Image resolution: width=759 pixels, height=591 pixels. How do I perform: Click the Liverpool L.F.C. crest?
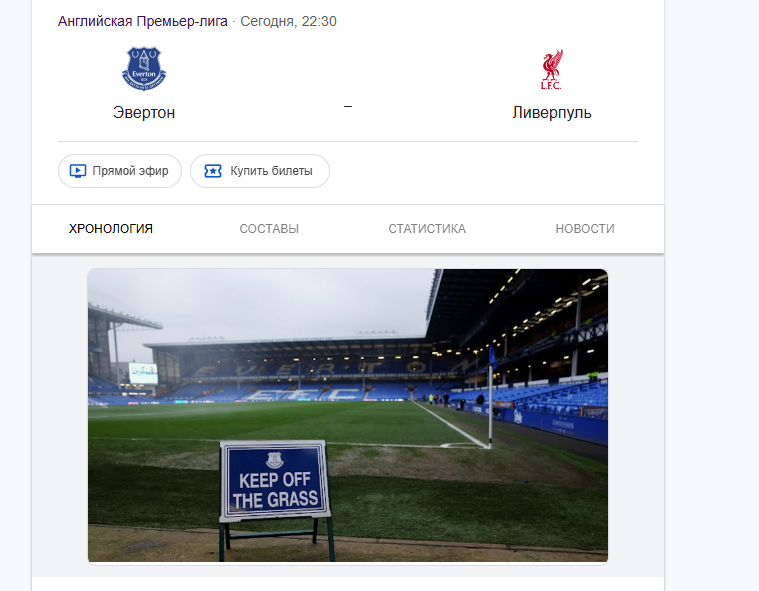[552, 69]
